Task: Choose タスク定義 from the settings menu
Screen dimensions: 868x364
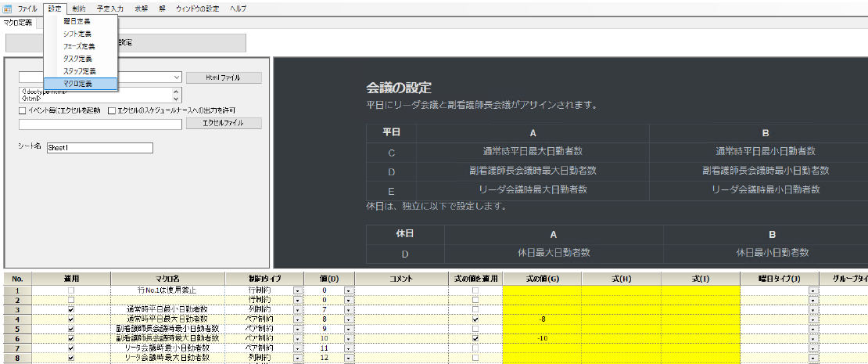Action: 81,59
